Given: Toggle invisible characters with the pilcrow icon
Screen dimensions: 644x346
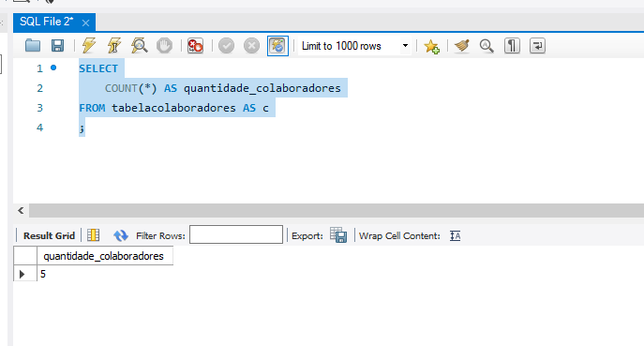Looking at the screenshot, I should (x=512, y=46).
